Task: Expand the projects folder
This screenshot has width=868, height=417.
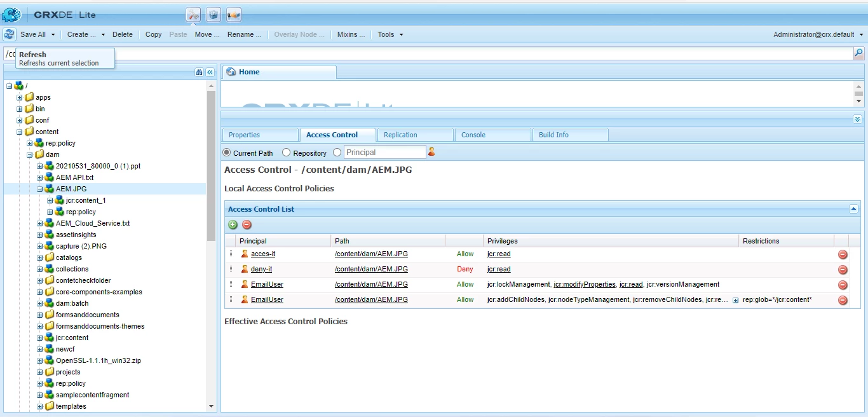Action: click(x=39, y=372)
